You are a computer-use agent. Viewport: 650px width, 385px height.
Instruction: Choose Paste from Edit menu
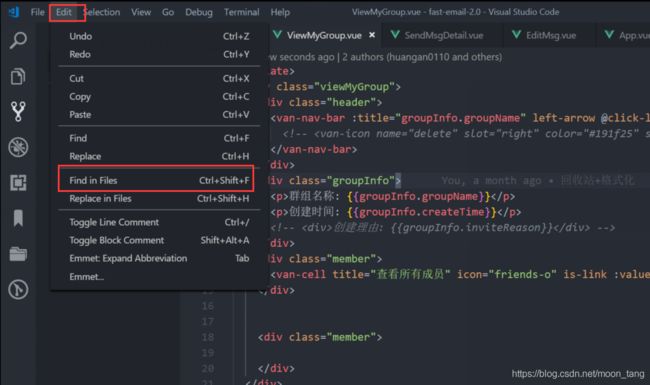pyautogui.click(x=159, y=114)
